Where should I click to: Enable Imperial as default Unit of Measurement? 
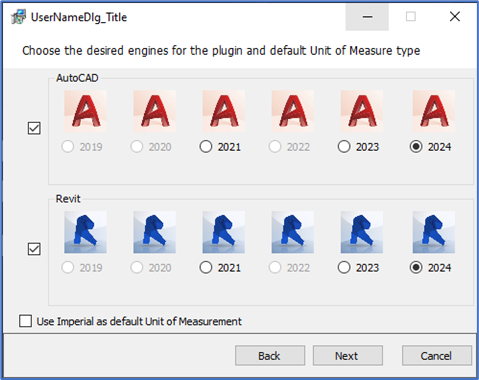pos(25,321)
